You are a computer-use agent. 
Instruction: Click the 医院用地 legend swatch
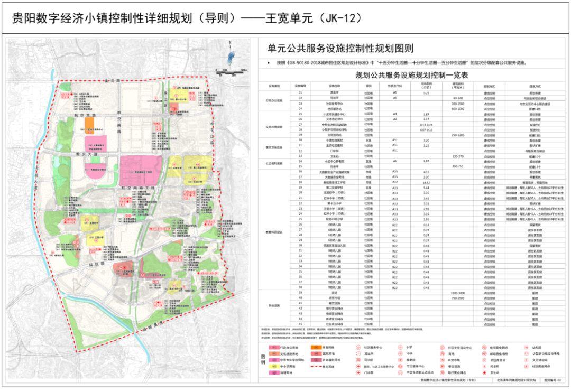[x=316, y=353]
